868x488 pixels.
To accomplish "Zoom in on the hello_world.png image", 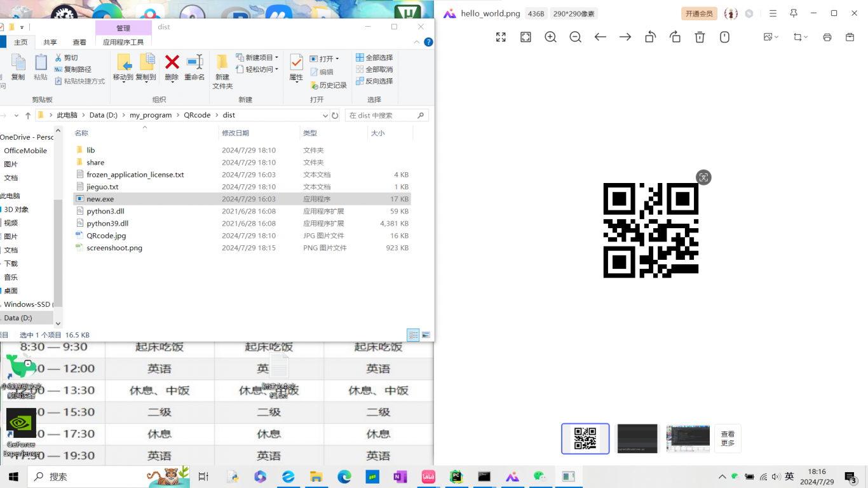I will click(x=550, y=37).
